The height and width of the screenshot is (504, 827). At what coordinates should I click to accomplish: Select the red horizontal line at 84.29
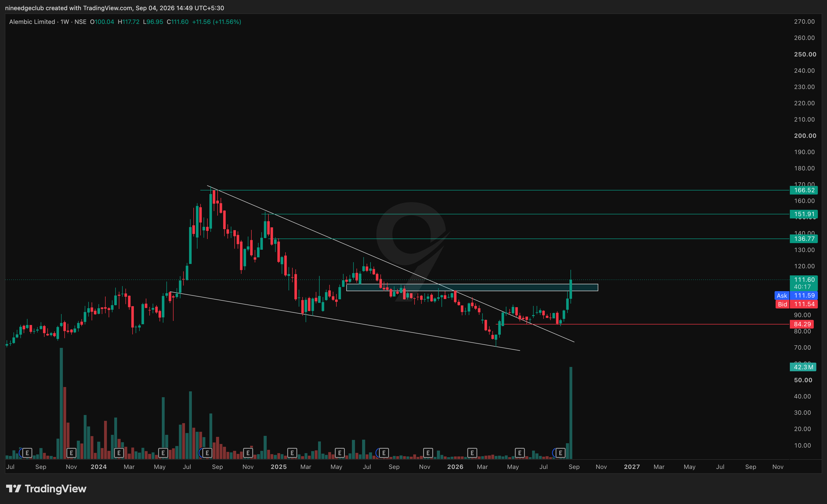643,324
